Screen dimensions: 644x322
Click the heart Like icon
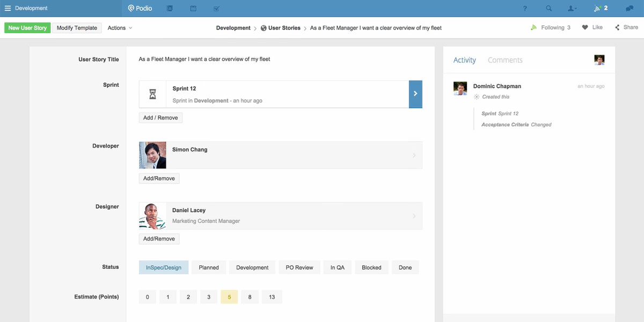pyautogui.click(x=585, y=27)
